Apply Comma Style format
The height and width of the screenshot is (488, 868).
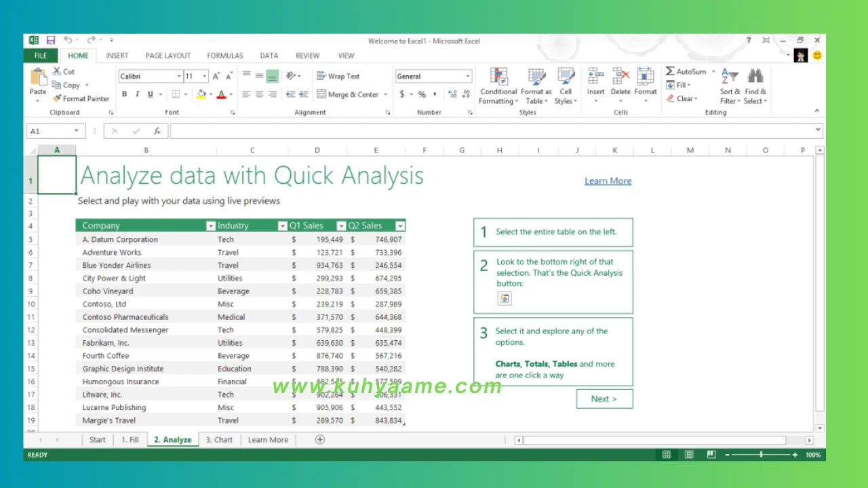coord(435,94)
